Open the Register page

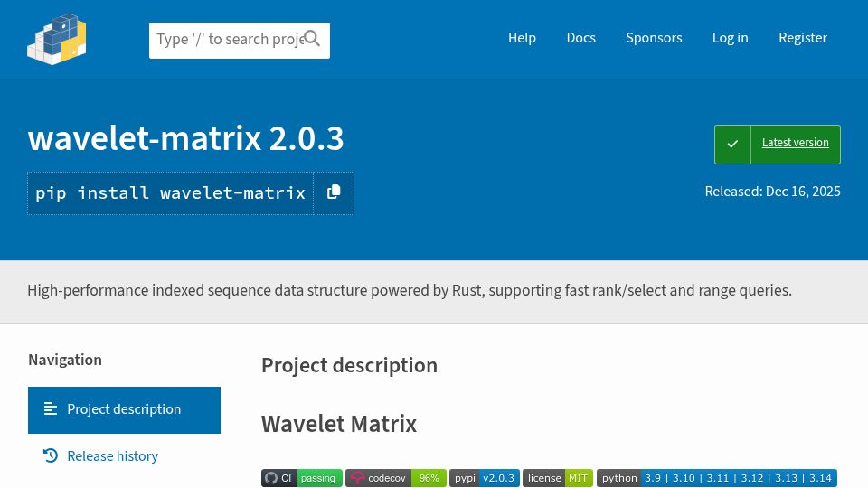803,38
